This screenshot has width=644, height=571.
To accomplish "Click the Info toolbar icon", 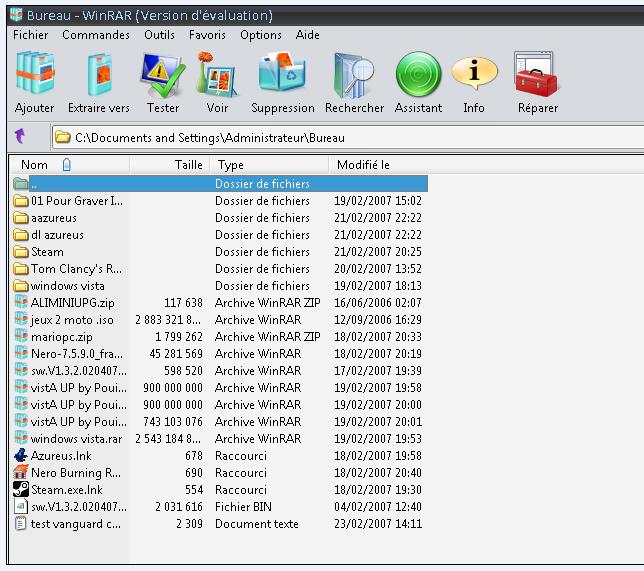I will [474, 73].
